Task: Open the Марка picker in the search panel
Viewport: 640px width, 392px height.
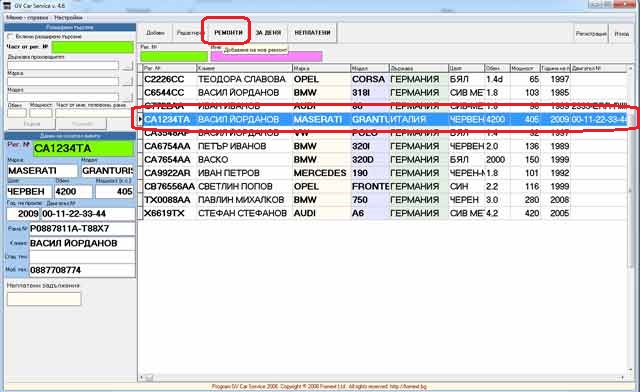Action: coord(127,82)
